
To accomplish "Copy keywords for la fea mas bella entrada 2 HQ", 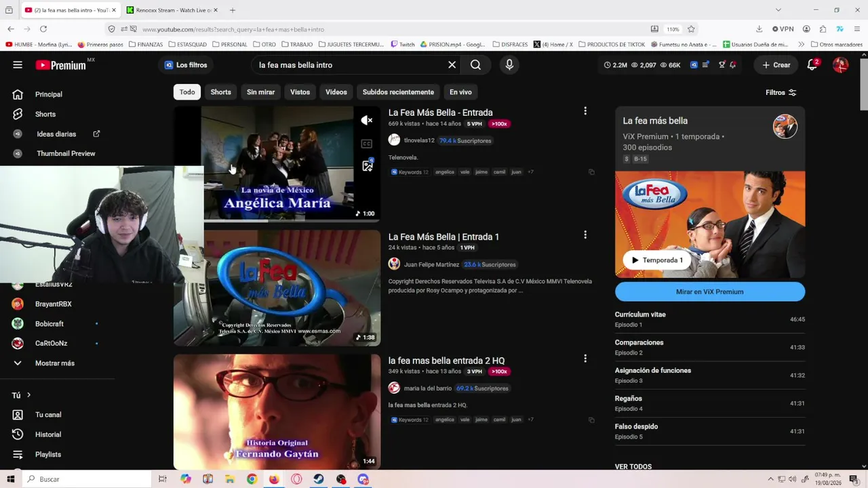I will pyautogui.click(x=591, y=420).
